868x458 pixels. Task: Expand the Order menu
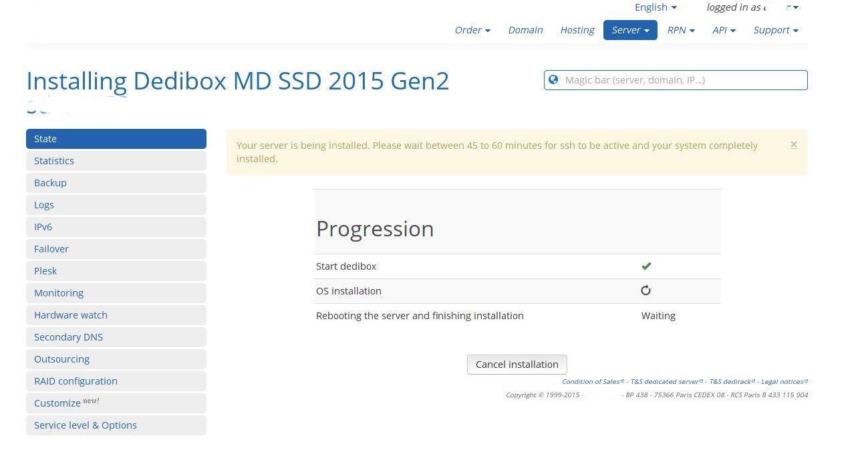coord(472,30)
